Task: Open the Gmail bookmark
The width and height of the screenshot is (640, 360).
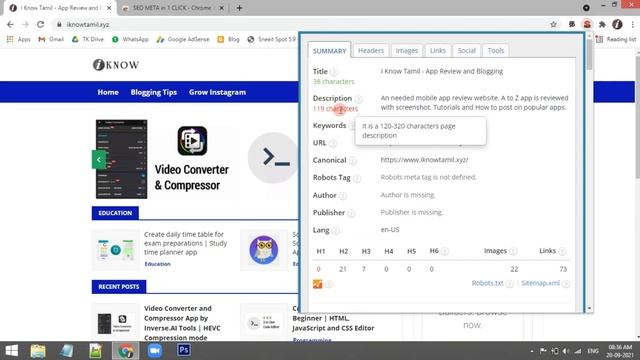Action: pyautogui.click(x=51, y=39)
